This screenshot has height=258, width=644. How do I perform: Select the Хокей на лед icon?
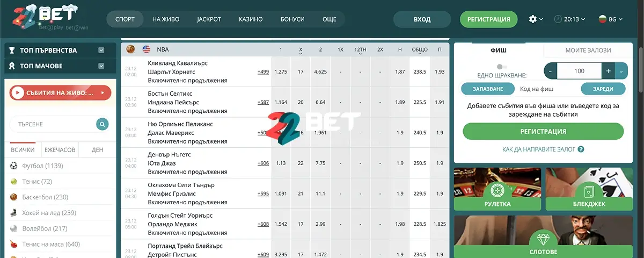pyautogui.click(x=13, y=213)
